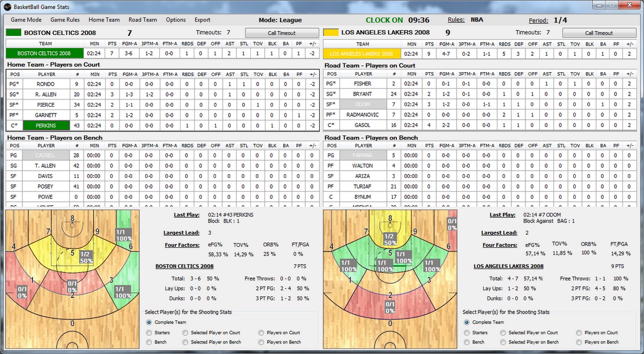Open the Export menu
The image size is (644, 354).
click(x=202, y=20)
